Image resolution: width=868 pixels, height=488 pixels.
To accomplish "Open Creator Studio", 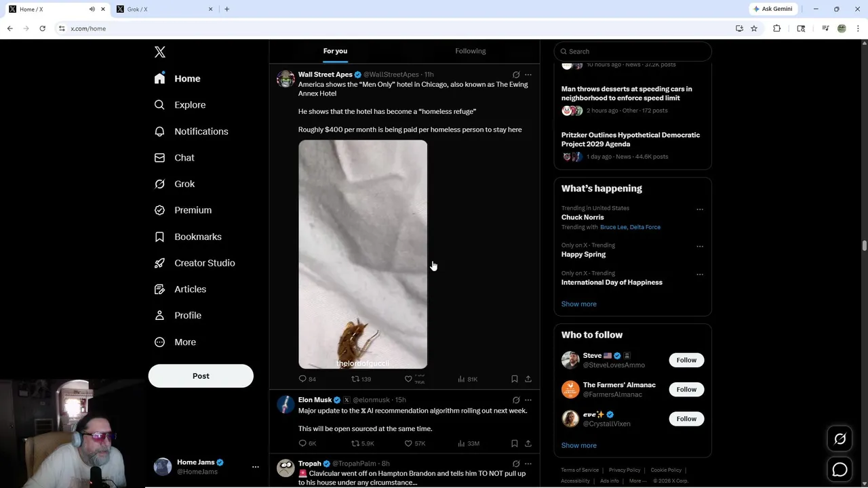I will point(195,263).
